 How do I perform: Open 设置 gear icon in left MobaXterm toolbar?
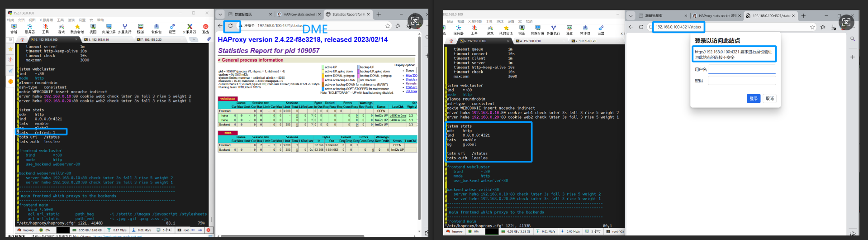[x=172, y=29]
